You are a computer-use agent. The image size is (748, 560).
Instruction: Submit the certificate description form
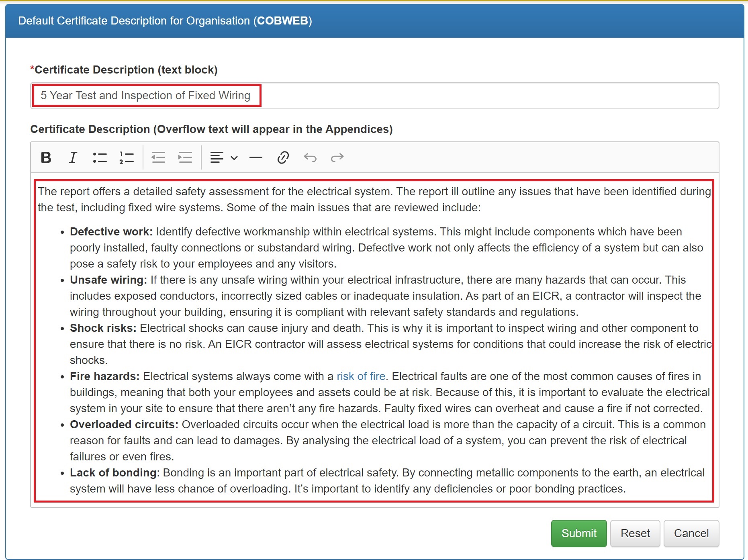578,533
